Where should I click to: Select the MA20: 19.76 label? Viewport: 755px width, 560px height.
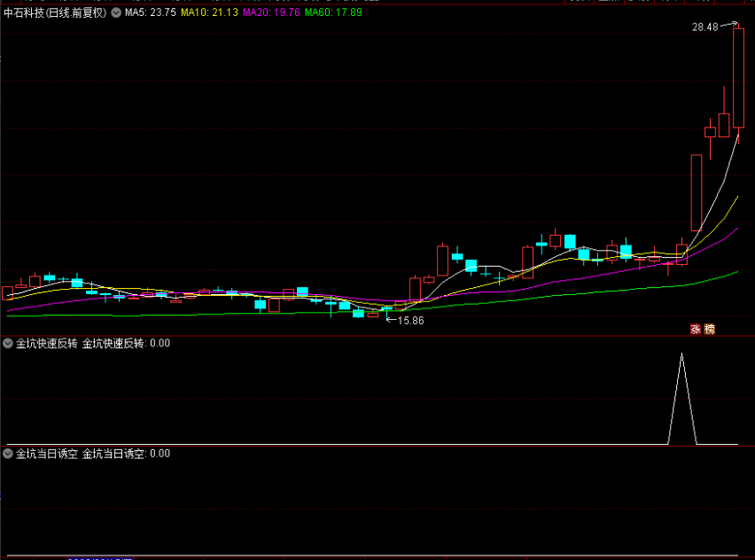point(271,12)
